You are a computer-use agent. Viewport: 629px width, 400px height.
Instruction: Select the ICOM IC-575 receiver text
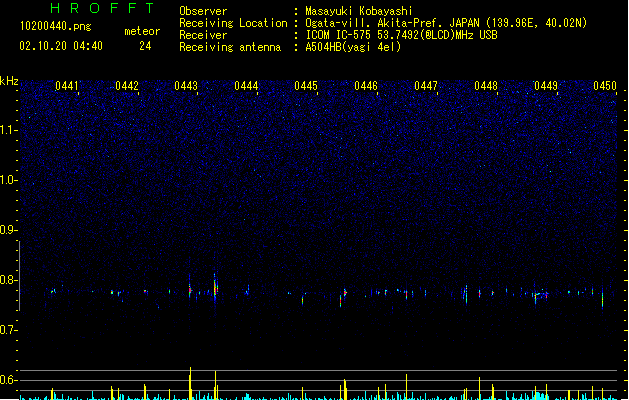402,35
